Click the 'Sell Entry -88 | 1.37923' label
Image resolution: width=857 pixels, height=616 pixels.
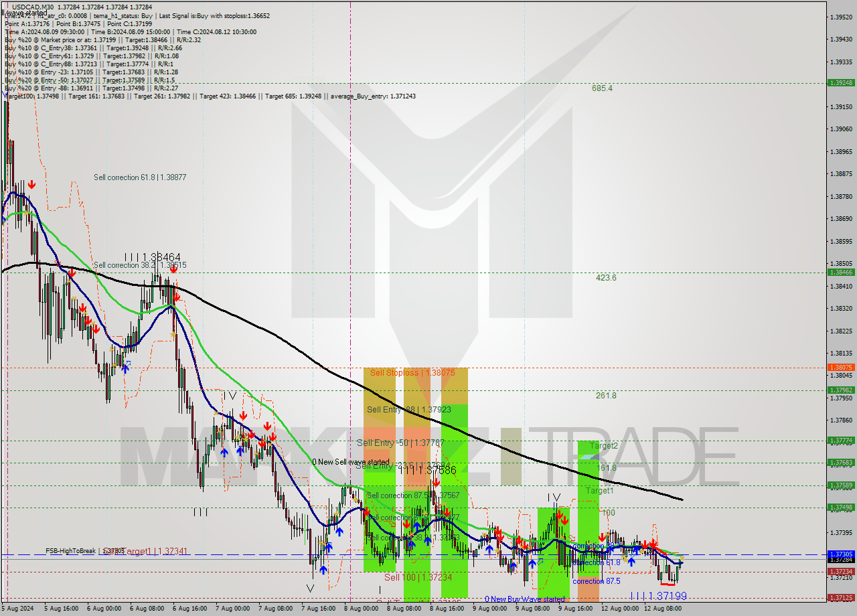(x=410, y=409)
